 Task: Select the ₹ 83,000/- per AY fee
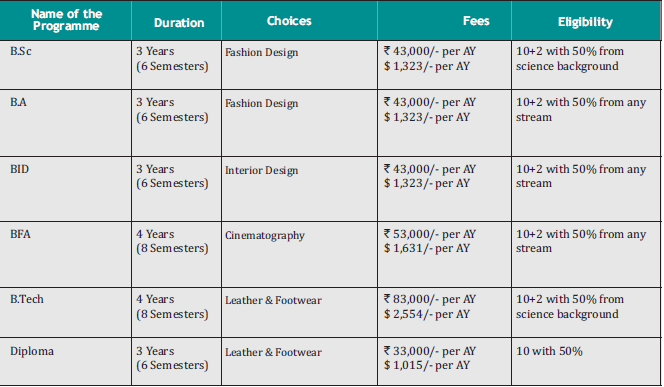coord(430,299)
